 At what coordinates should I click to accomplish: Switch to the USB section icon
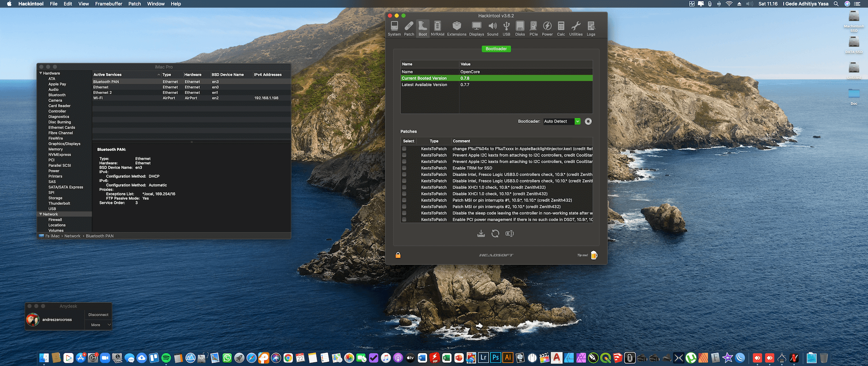[x=506, y=28]
